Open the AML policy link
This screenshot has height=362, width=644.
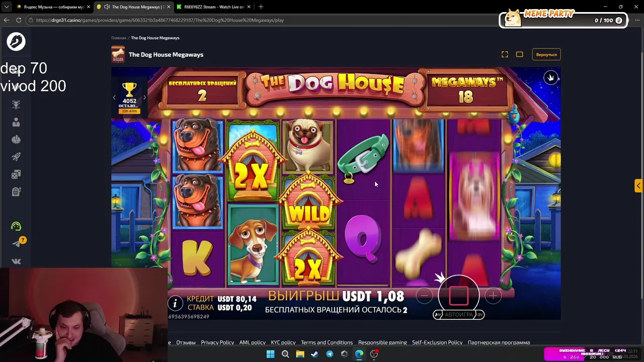tap(252, 342)
